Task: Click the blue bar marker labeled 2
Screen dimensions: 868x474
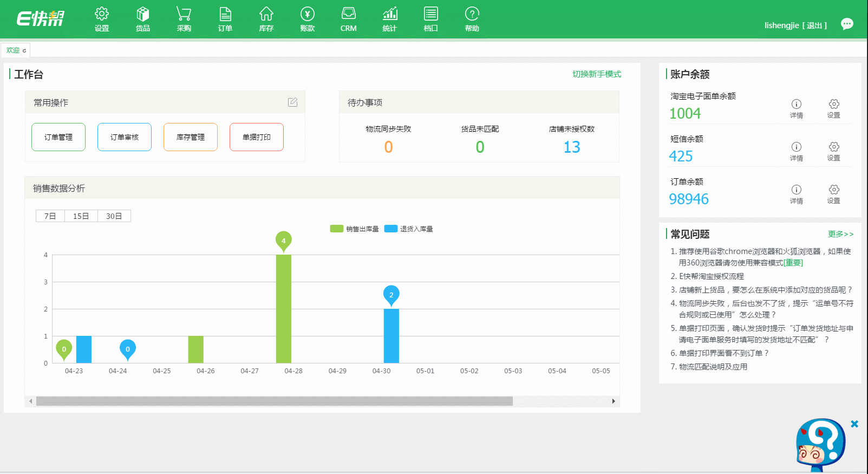Action: pyautogui.click(x=391, y=295)
